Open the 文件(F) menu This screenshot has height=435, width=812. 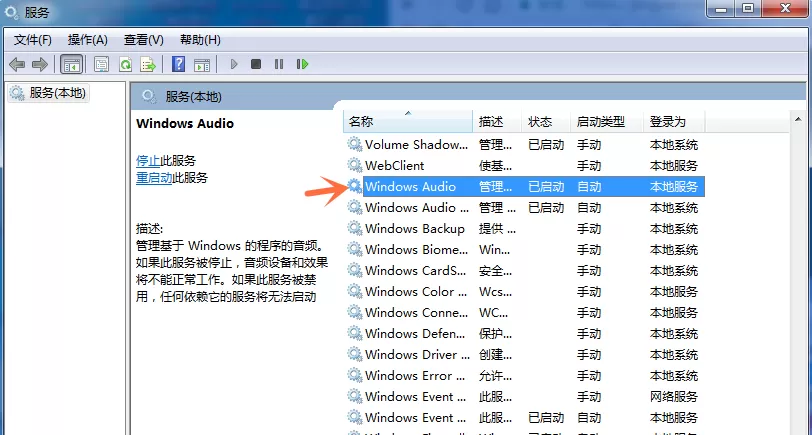point(32,40)
